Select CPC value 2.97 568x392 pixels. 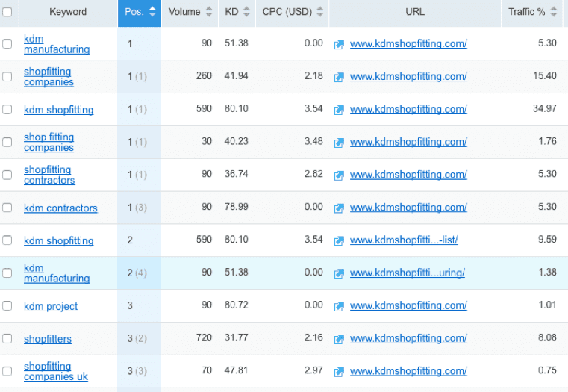tap(313, 370)
